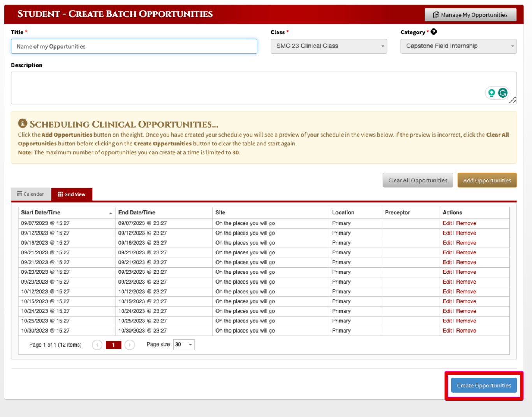
Task: Grab the Description resize handle corner
Action: (x=513, y=100)
